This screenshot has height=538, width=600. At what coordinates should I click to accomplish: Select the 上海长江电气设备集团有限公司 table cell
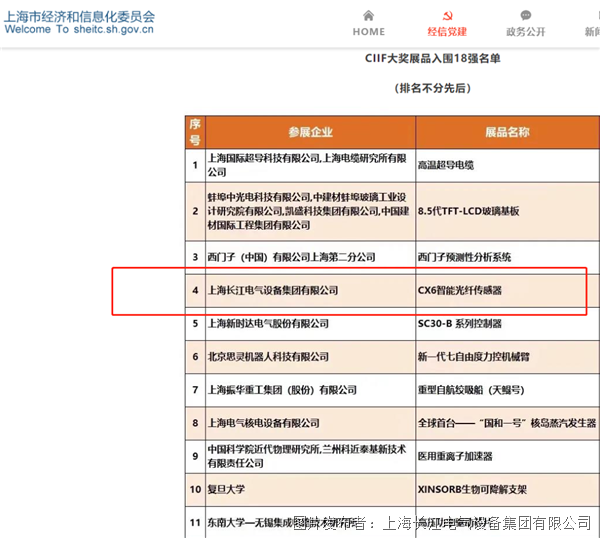pyautogui.click(x=310, y=290)
